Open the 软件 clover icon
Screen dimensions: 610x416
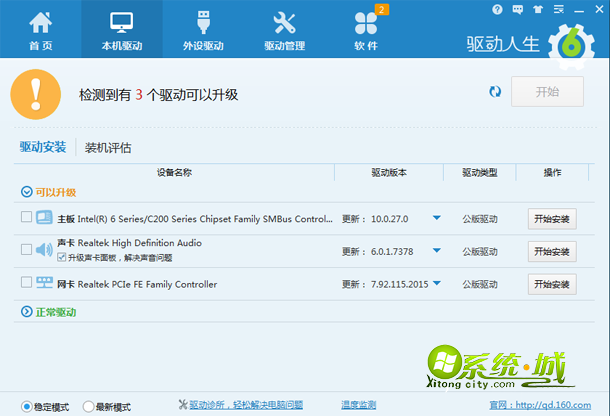tap(366, 23)
